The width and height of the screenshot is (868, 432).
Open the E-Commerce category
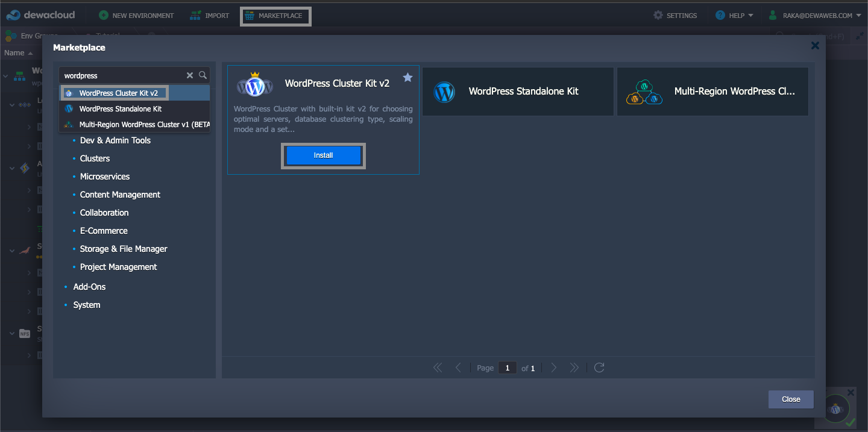click(x=104, y=231)
